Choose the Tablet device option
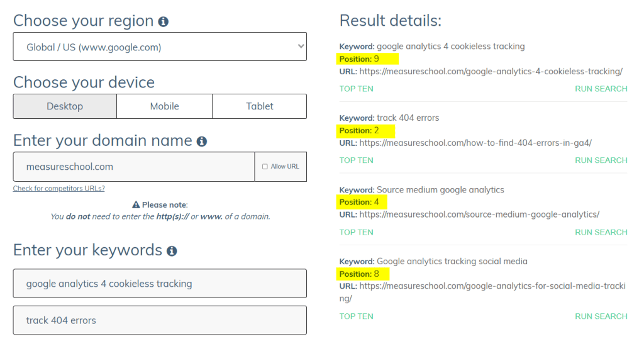The height and width of the screenshot is (339, 644). (x=260, y=106)
